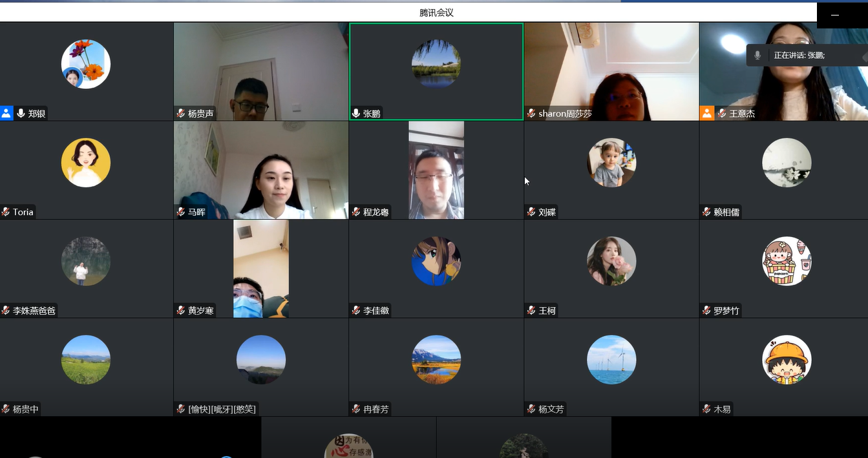Click the name label 刘碟
This screenshot has height=458, width=868.
547,212
